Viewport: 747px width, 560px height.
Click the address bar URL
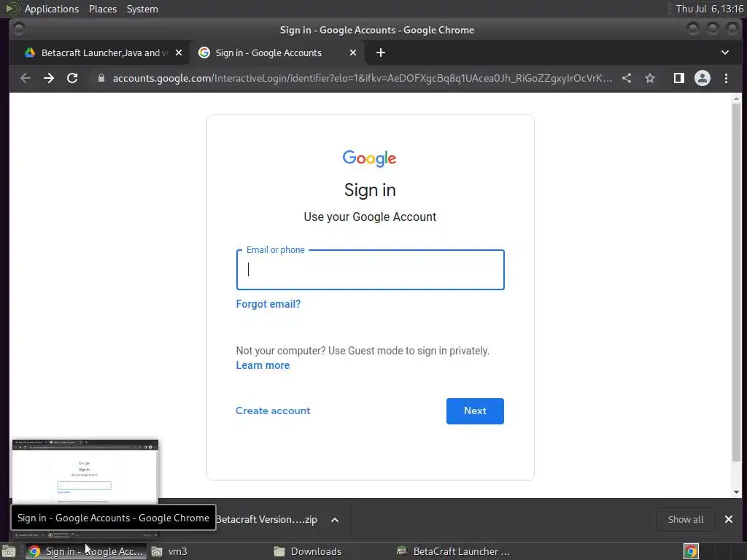point(362,78)
